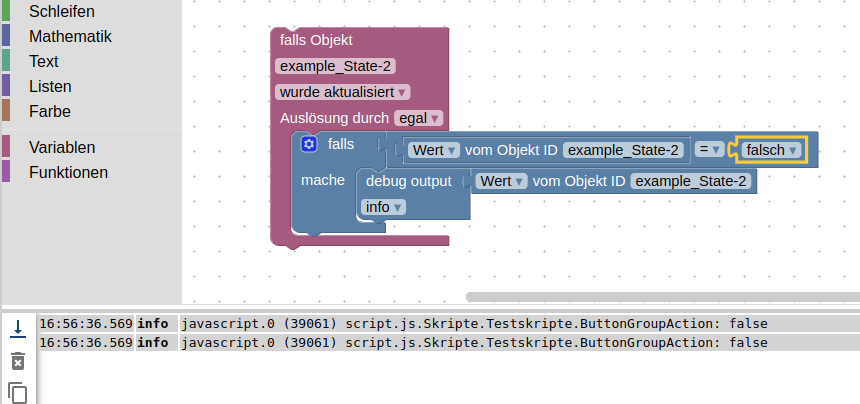Open the Variablen block category
This screenshot has width=860, height=404.
pyautogui.click(x=62, y=147)
